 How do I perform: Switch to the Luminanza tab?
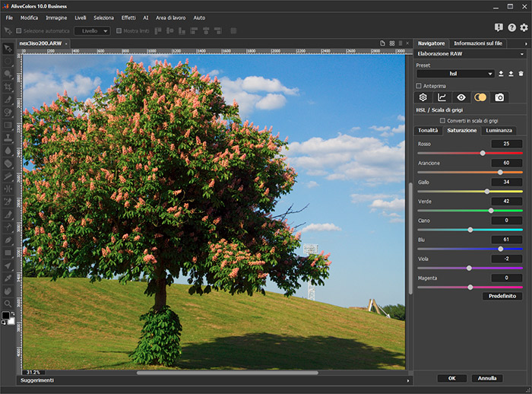(x=499, y=131)
